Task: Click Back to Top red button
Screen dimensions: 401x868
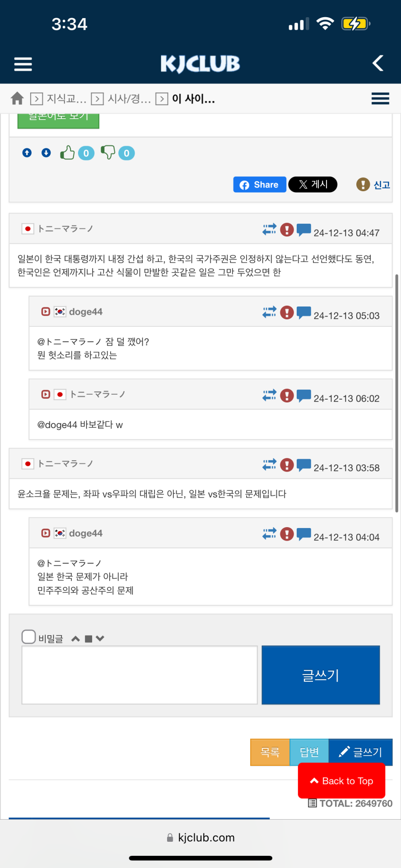Action: tap(341, 781)
